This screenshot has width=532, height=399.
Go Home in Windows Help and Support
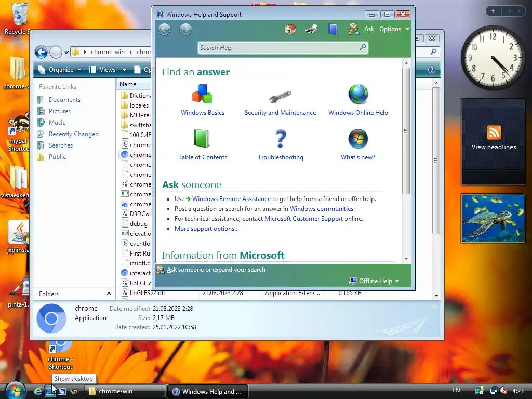290,29
